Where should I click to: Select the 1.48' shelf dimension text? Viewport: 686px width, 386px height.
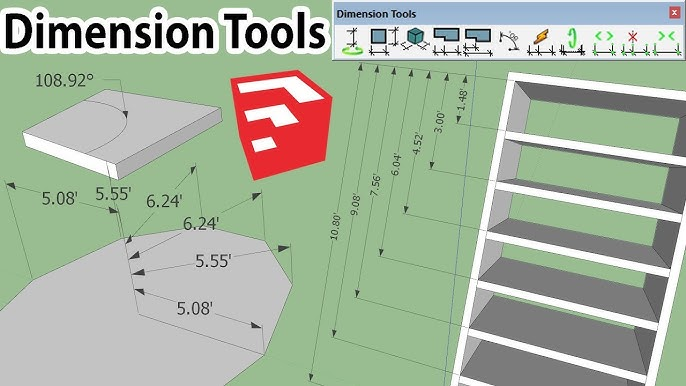462,100
